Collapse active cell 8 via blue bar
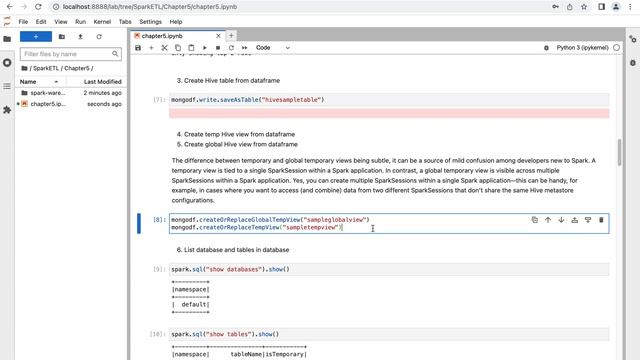Viewport: 640px width, 360px height. coord(139,224)
